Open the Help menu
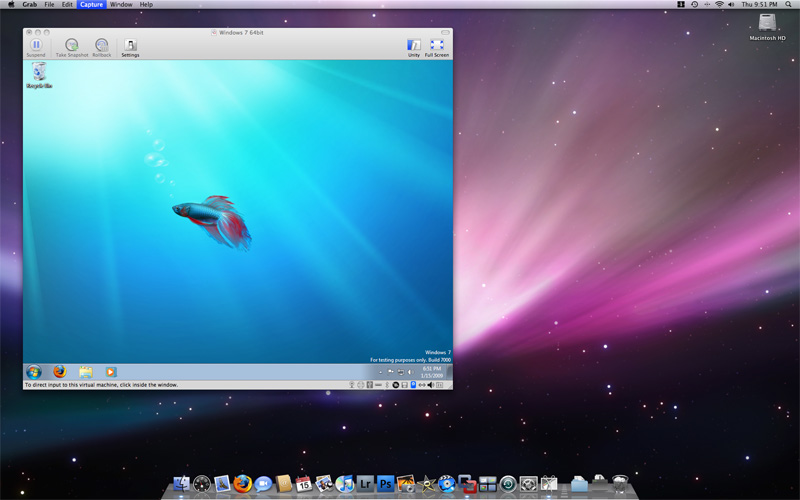This screenshot has height=500, width=800. (146, 4)
